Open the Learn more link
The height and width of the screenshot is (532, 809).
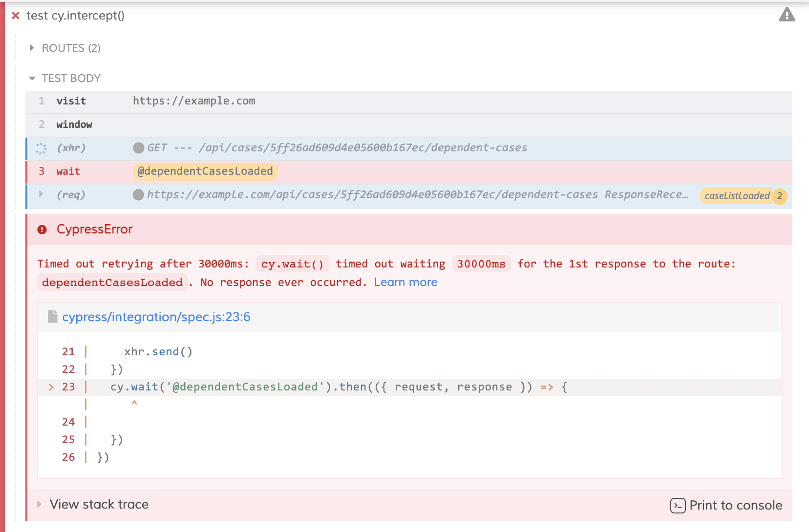[x=405, y=282]
